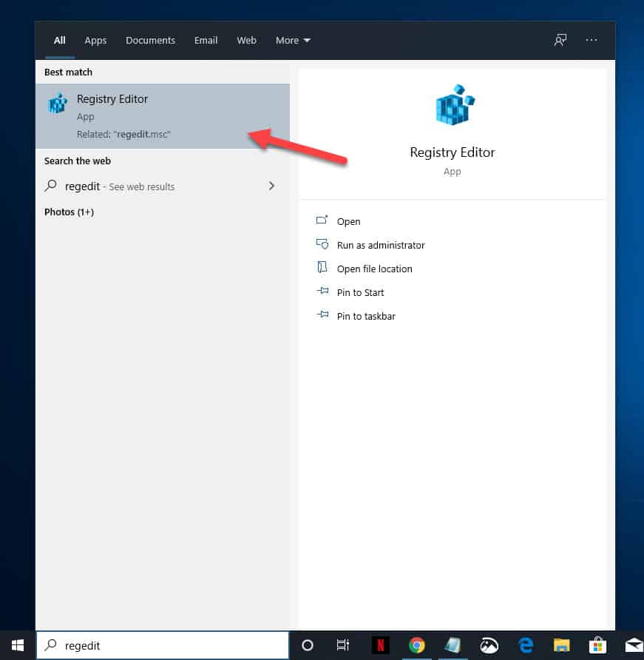Click the Related: "regedit.msc" text
Viewport: 644px width, 660px height.
click(x=123, y=134)
